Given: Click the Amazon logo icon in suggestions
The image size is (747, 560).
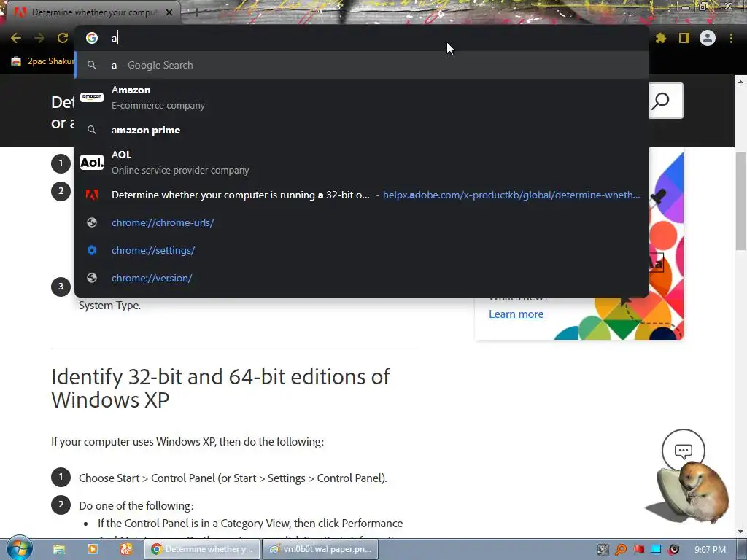Looking at the screenshot, I should click(92, 97).
